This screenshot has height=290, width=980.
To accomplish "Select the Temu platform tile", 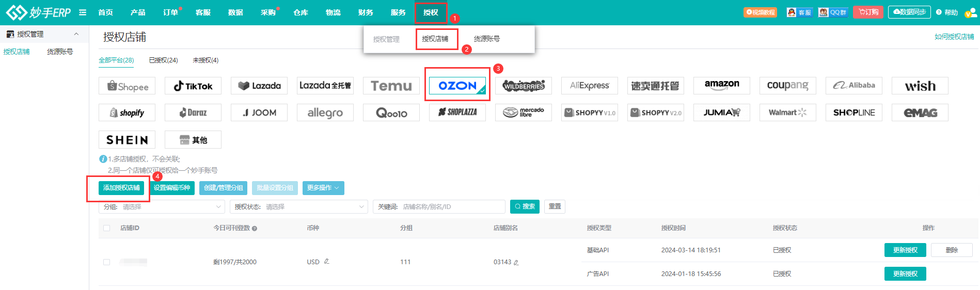I will coord(391,86).
